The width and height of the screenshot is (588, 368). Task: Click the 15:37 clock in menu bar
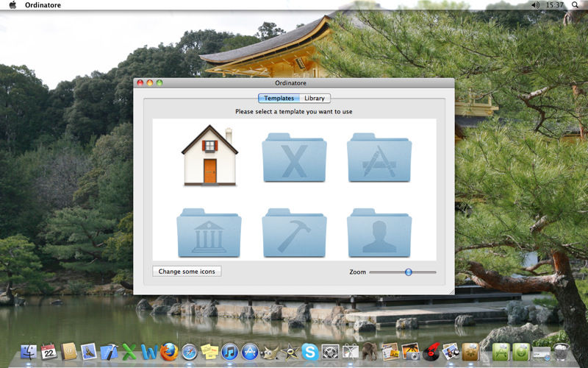coord(555,5)
